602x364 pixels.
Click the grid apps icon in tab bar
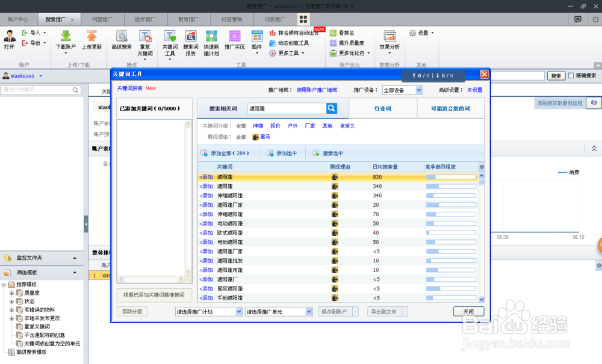[x=303, y=19]
